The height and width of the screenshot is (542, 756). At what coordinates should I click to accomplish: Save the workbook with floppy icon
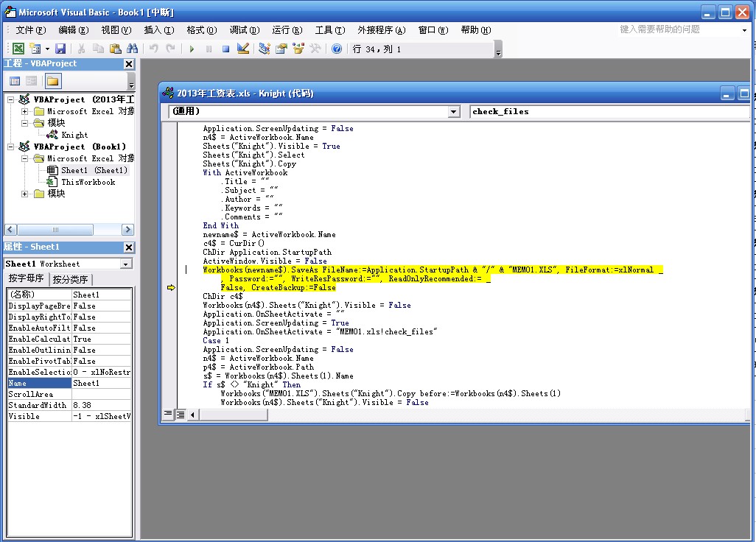(60, 49)
